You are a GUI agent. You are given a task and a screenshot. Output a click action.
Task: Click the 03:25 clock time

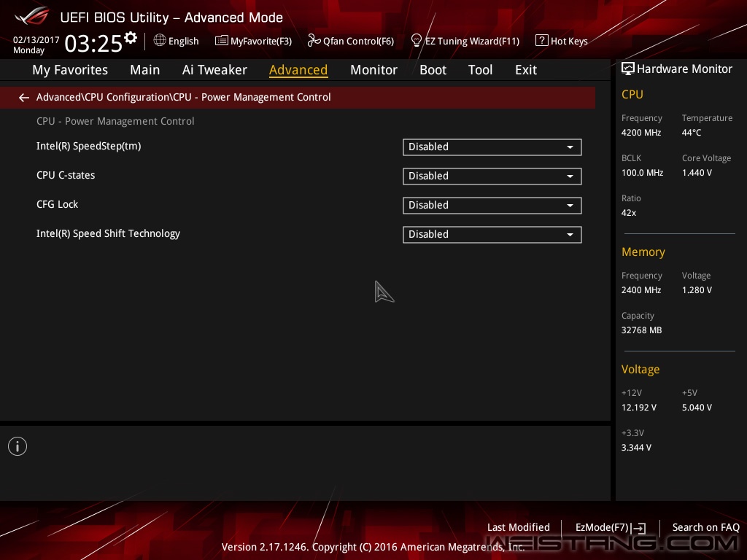[93, 43]
